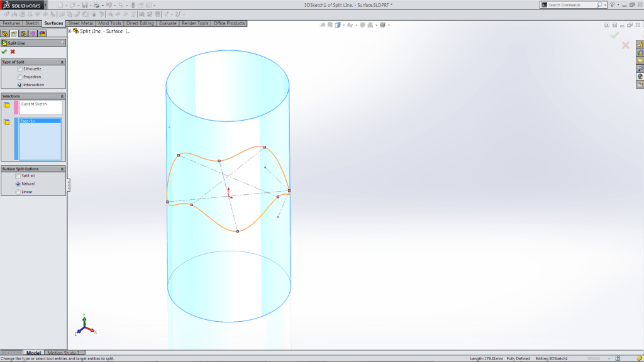The width and height of the screenshot is (644, 362).
Task: Click the Print icon in the top toolbar
Action: (x=97, y=4)
